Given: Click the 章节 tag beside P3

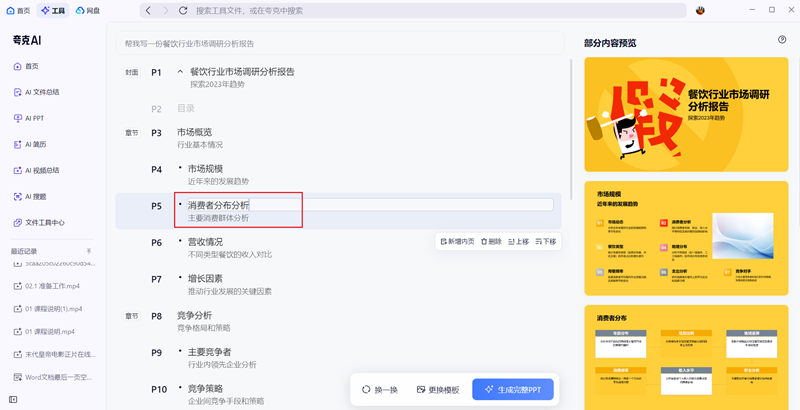Looking at the screenshot, I should (132, 133).
